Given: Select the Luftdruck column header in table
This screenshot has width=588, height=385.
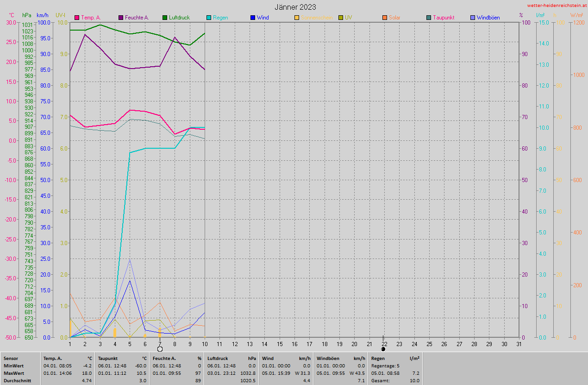Looking at the screenshot, I should 218,358.
